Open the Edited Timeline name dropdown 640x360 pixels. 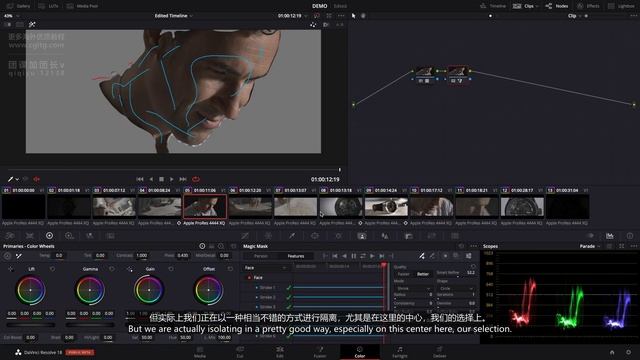point(173,16)
